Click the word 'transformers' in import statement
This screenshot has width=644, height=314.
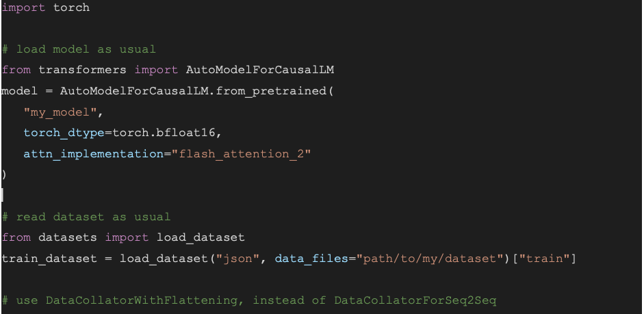click(83, 70)
